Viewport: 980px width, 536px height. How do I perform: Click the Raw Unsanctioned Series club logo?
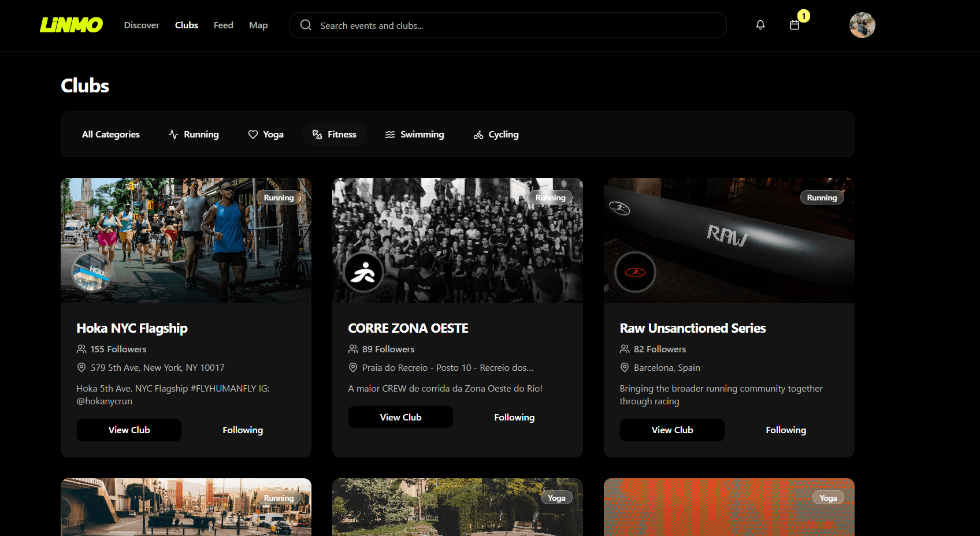635,271
